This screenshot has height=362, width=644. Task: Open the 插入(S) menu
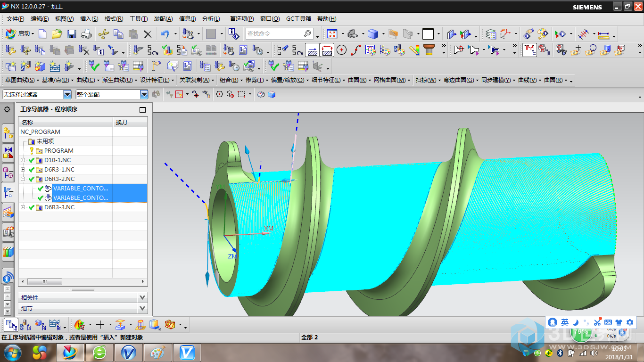[89, 19]
